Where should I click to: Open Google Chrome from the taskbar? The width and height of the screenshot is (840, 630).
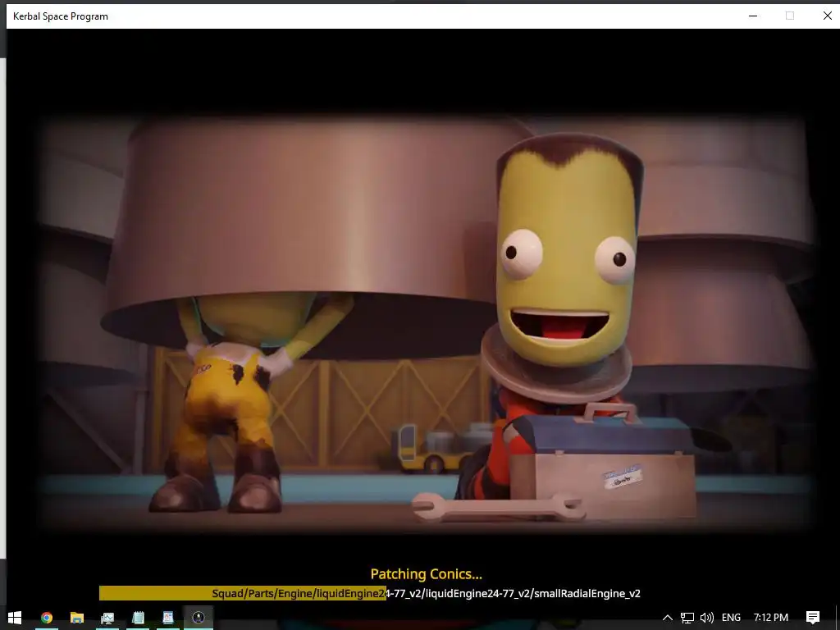pos(47,618)
